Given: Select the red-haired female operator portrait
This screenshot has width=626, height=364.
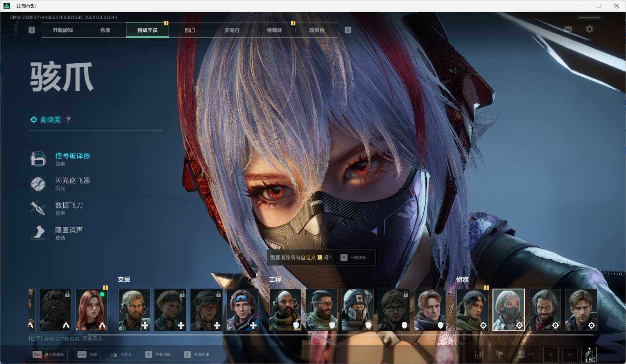Looking at the screenshot, I should coord(91,310).
